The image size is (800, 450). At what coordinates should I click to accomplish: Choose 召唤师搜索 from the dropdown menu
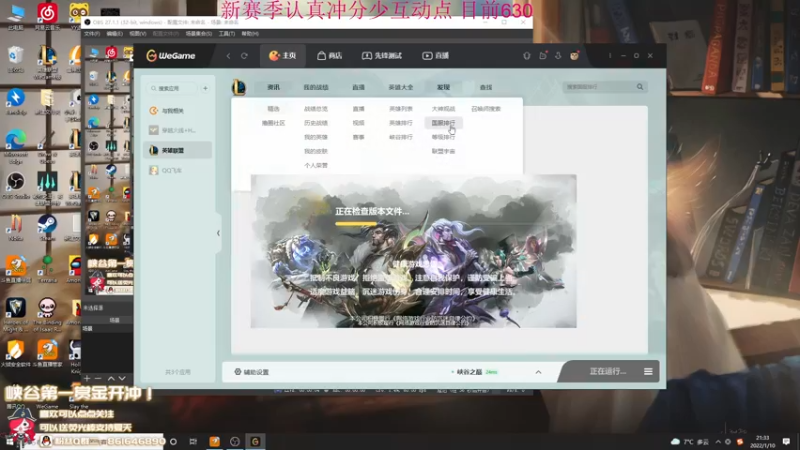point(486,109)
